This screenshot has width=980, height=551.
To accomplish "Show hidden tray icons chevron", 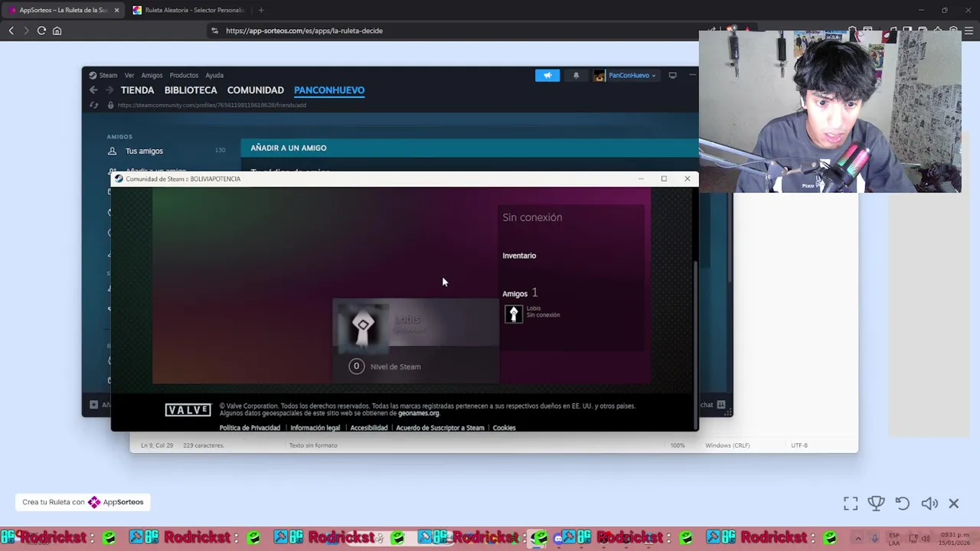I will click(858, 538).
